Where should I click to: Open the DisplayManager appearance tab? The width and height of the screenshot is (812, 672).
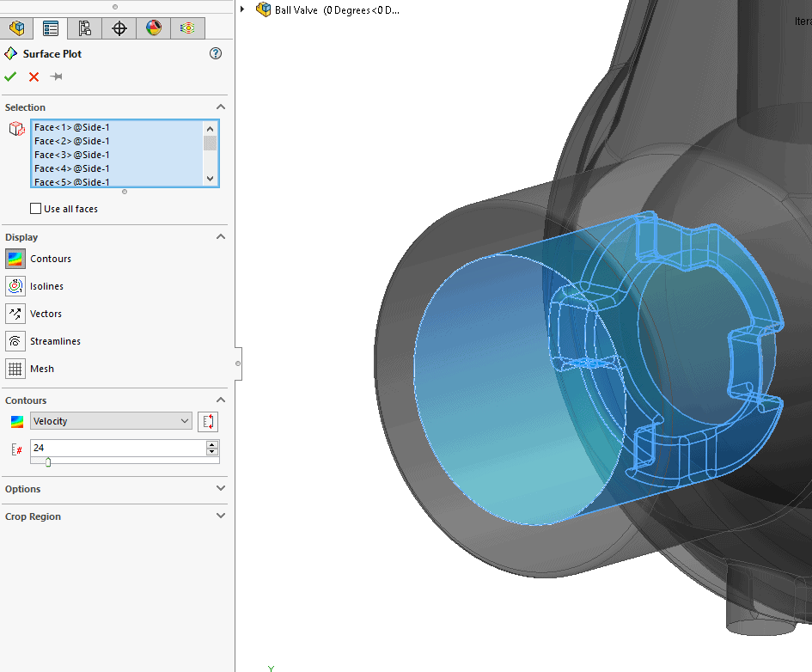coord(153,28)
